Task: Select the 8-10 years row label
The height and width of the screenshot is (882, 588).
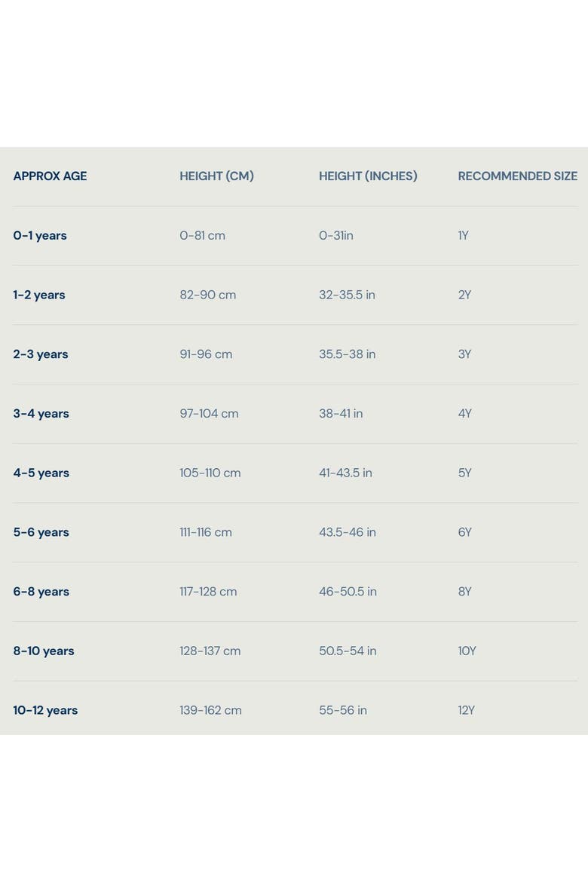Action: click(x=44, y=651)
